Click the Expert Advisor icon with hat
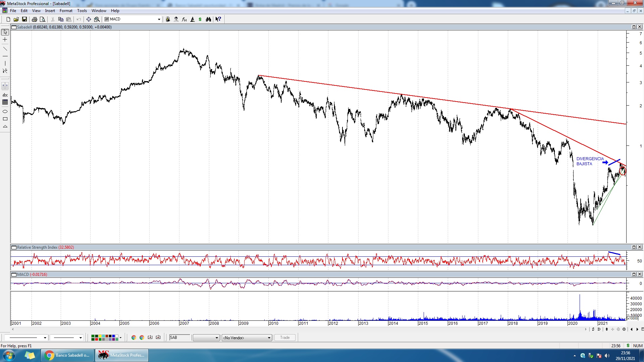This screenshot has height=362, width=644. tap(176, 19)
